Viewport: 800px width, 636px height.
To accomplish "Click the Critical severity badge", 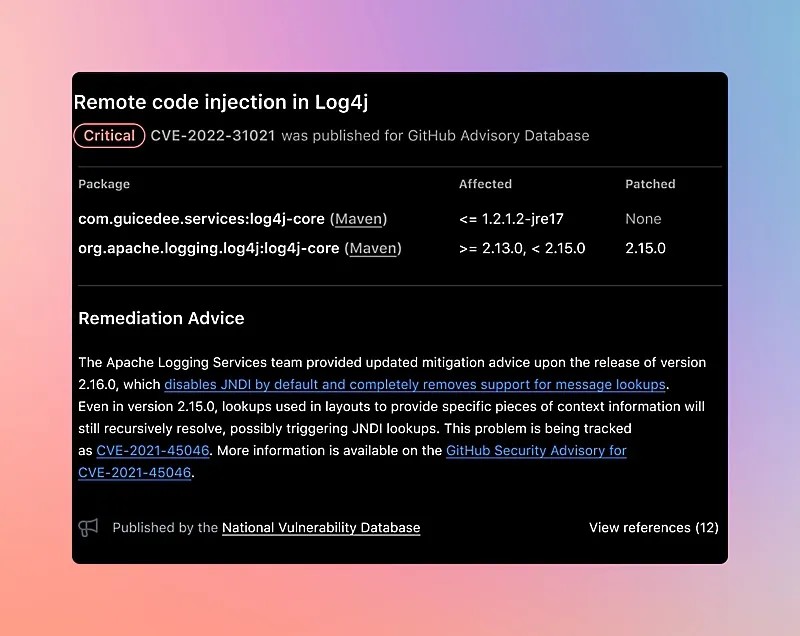I will pos(109,136).
